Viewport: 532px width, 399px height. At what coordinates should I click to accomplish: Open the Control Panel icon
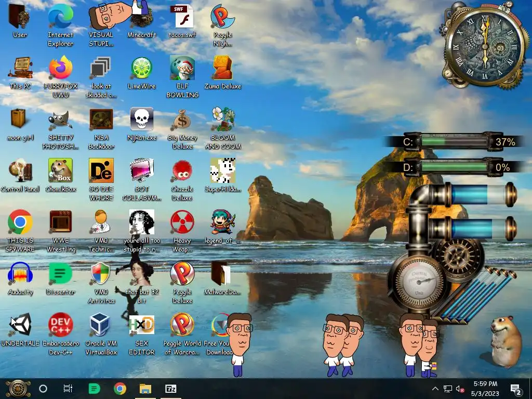click(x=20, y=176)
